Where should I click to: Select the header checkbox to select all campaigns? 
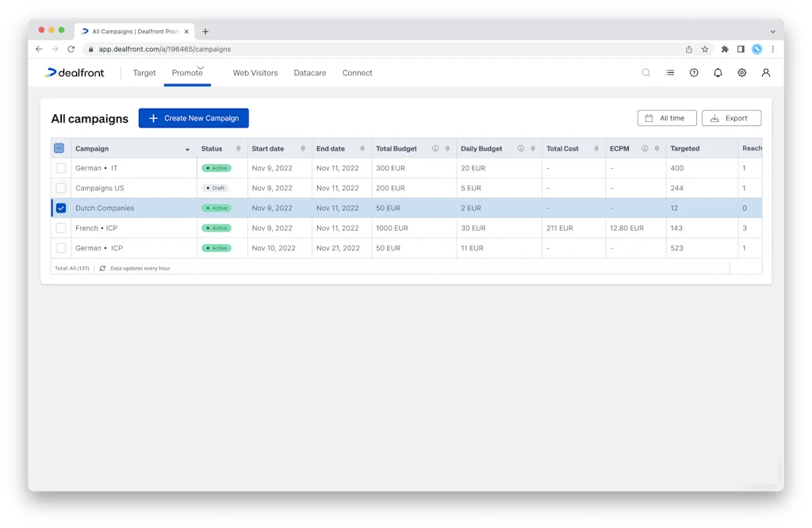[x=59, y=148]
